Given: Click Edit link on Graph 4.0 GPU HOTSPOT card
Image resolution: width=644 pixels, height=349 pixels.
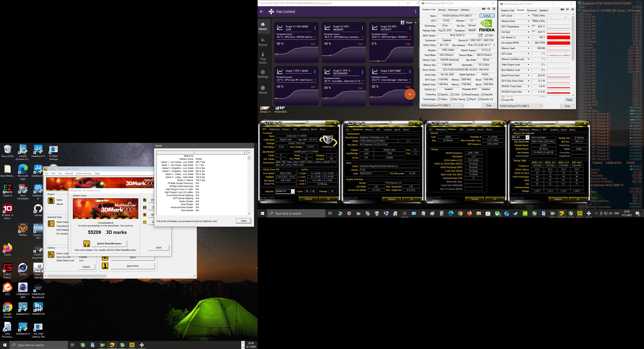Looking at the screenshot, I should click(x=408, y=44).
